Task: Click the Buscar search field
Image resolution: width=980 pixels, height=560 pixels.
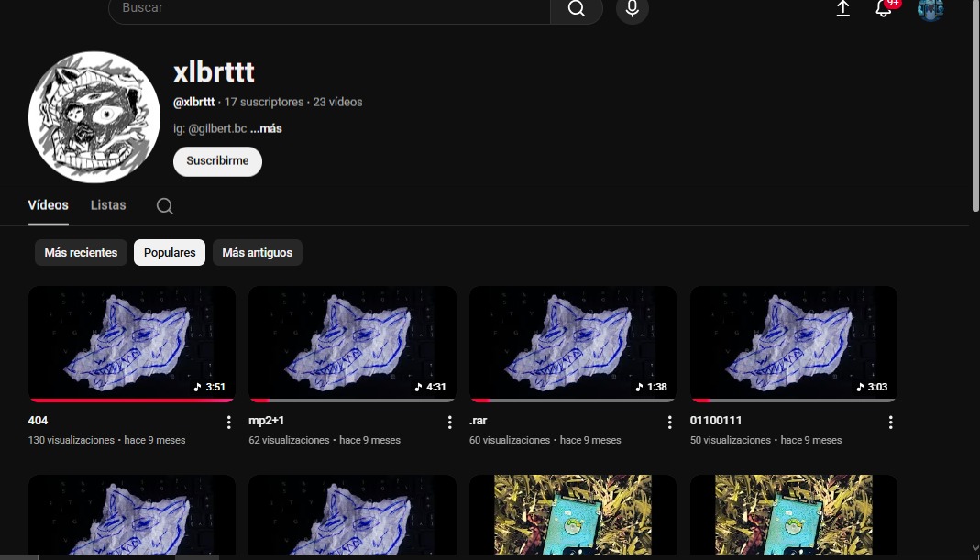Action: (329, 8)
